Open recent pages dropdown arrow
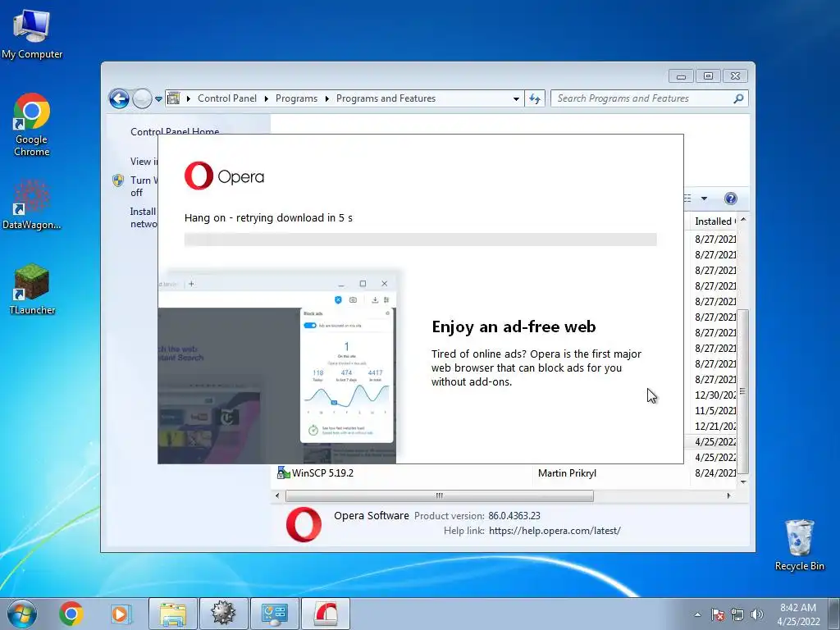Image resolution: width=840 pixels, height=630 pixels. pyautogui.click(x=158, y=99)
